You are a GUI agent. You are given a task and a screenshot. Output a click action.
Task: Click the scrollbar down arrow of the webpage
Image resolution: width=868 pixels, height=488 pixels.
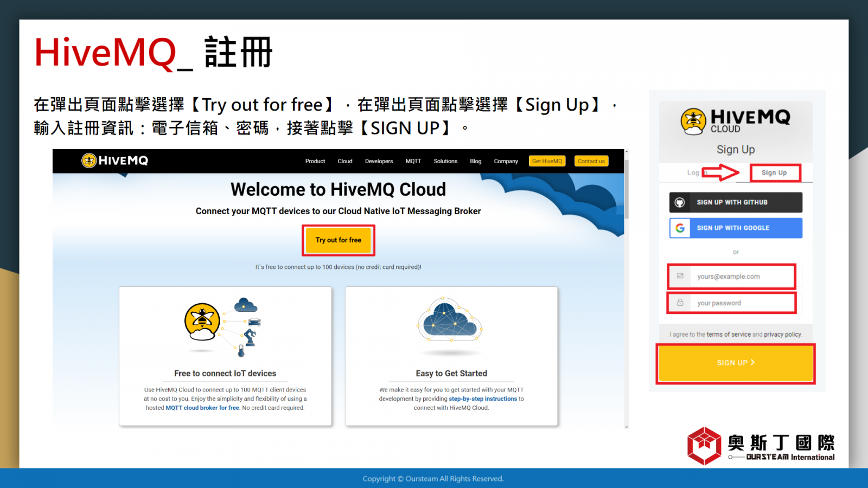tap(627, 427)
